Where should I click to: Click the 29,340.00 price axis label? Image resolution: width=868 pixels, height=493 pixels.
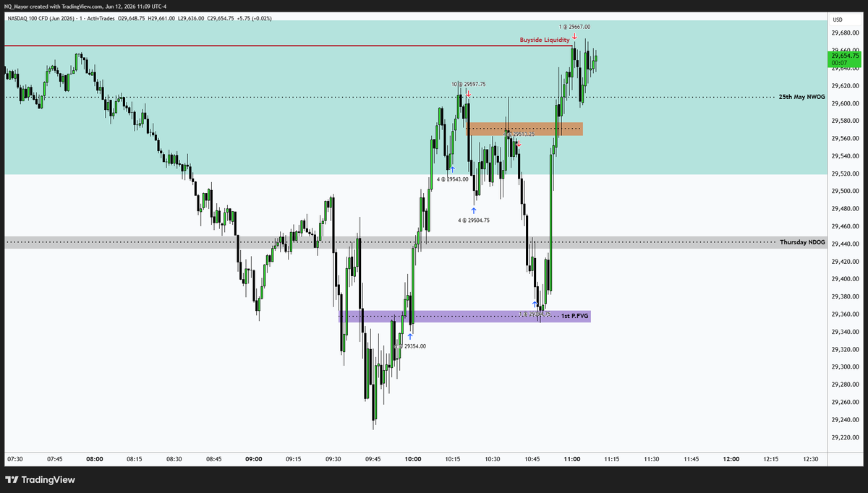(x=845, y=332)
